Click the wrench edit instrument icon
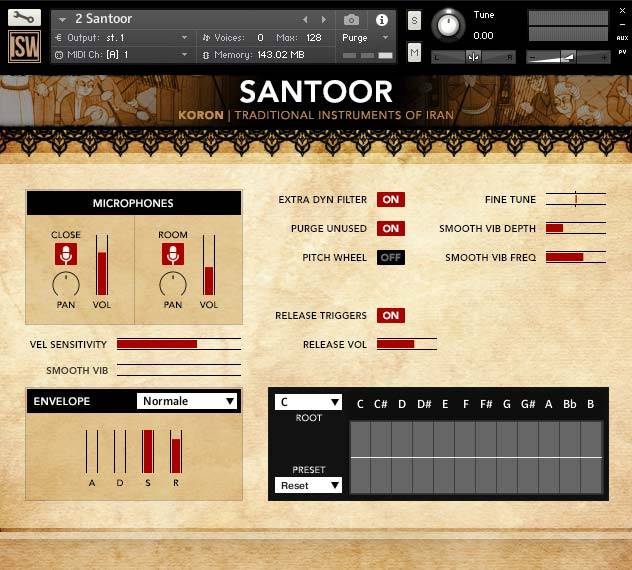 pyautogui.click(x=24, y=17)
